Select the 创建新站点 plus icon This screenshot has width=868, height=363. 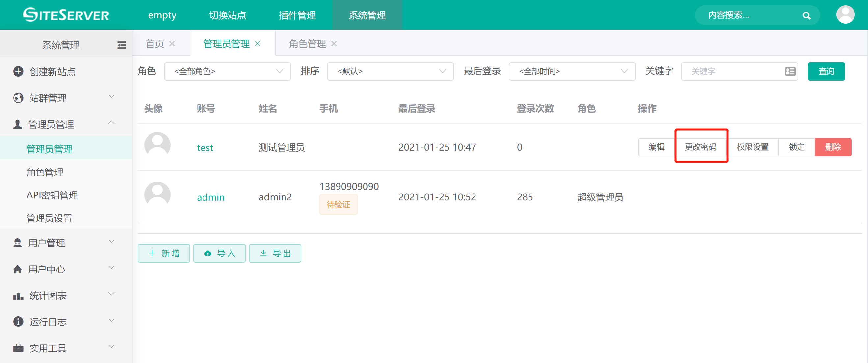click(x=18, y=71)
